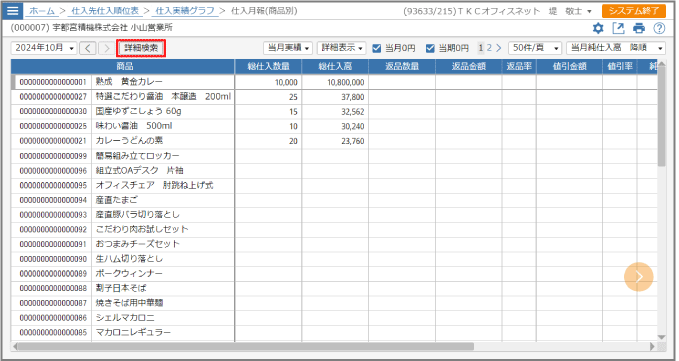Go to next month arrow button

pyautogui.click(x=106, y=48)
